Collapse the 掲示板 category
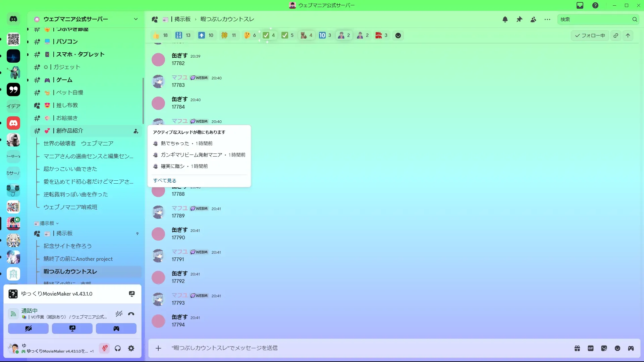Image resolution: width=644 pixels, height=362 pixels. coord(47,223)
